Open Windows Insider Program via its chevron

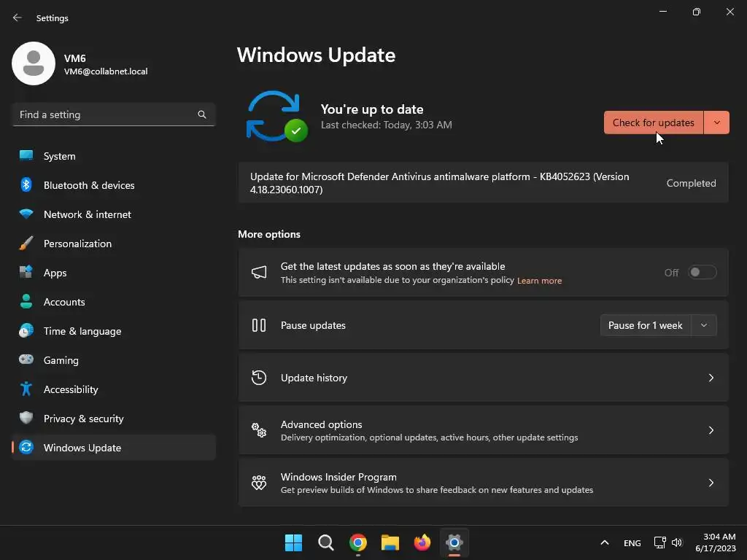711,483
